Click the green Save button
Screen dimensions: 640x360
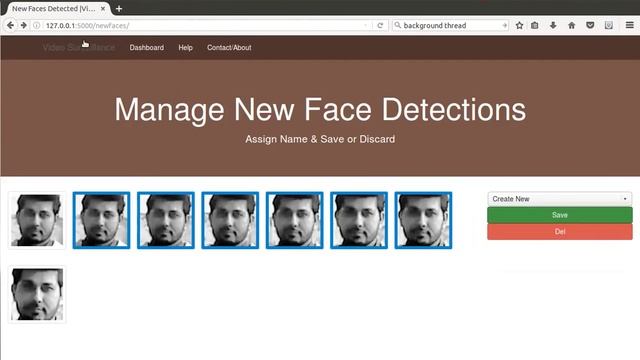[x=560, y=215]
